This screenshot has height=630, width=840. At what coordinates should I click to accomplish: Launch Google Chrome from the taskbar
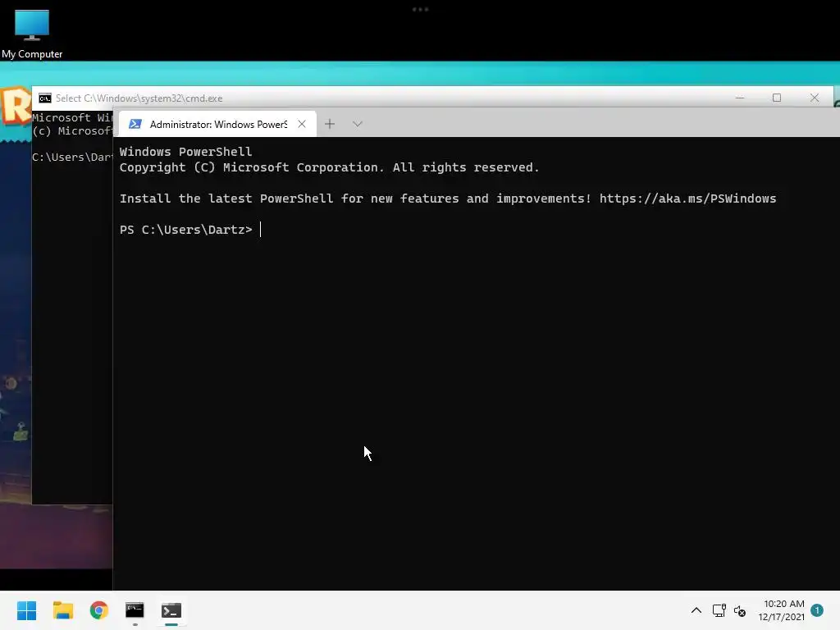pyautogui.click(x=99, y=610)
